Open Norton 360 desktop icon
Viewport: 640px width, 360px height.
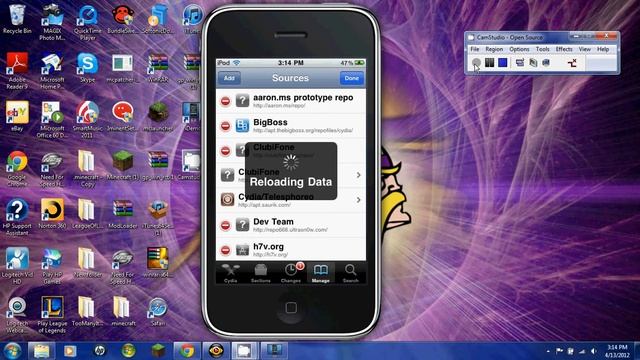(52, 213)
